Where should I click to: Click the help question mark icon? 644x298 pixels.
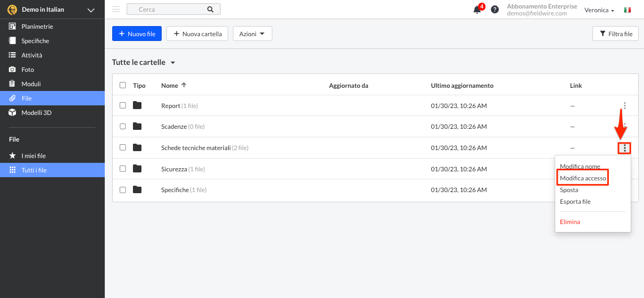click(495, 10)
